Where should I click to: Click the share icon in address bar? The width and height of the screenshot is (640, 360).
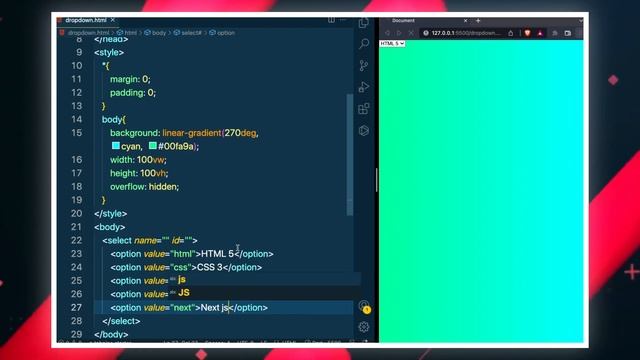[510, 33]
